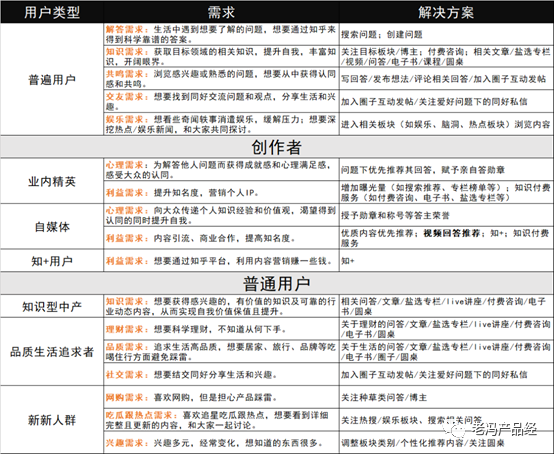Screen dimensions: 554x454
Task: Select the 吃瓜跟热点需求 cell
Action: pyautogui.click(x=221, y=420)
